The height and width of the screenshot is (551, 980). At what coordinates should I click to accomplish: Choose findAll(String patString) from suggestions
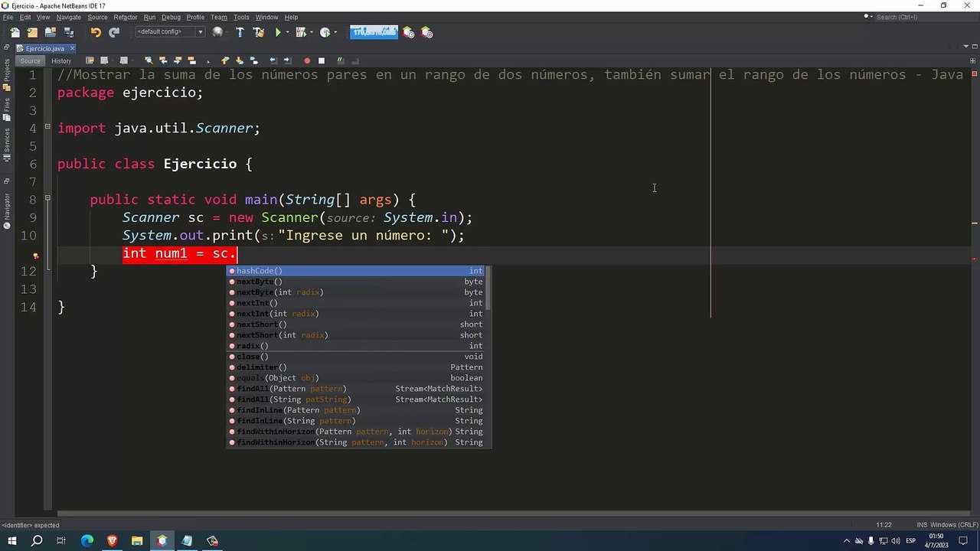click(x=356, y=399)
